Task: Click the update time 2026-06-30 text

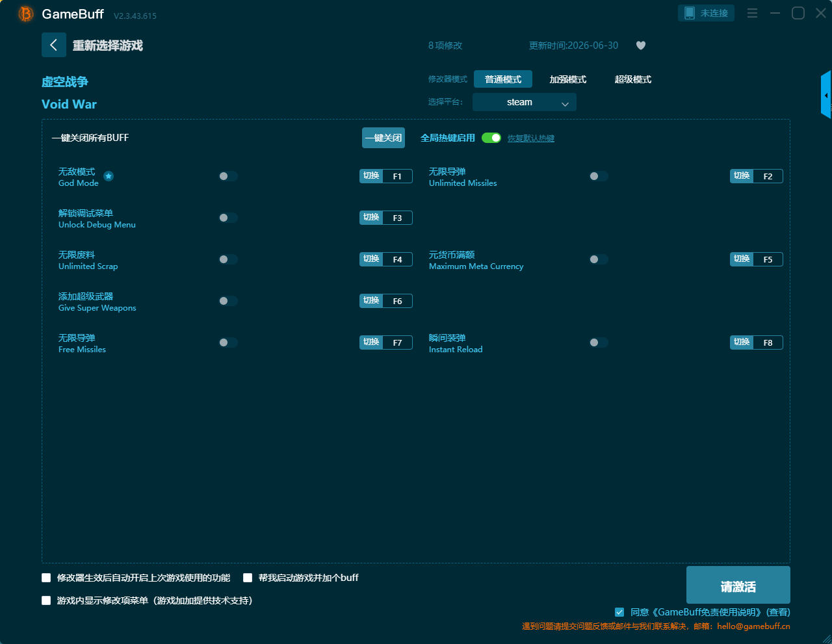Action: (573, 45)
